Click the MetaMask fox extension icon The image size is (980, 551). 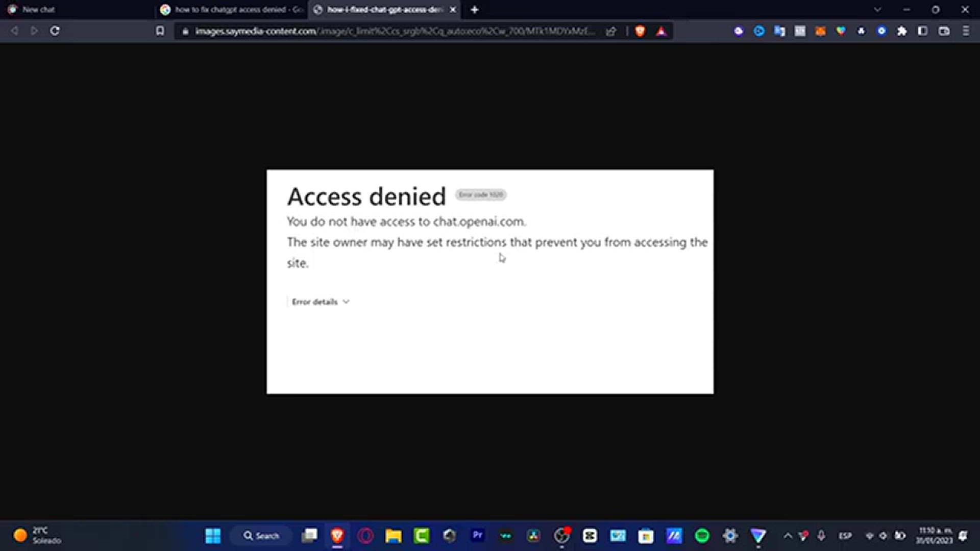820,31
